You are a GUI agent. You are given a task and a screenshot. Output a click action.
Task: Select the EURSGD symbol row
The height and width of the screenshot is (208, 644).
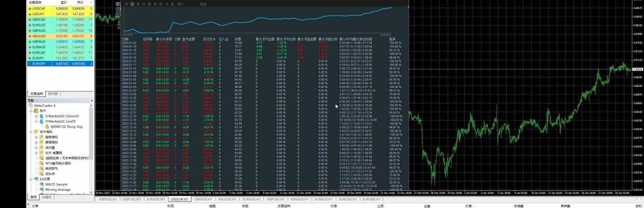[60, 25]
